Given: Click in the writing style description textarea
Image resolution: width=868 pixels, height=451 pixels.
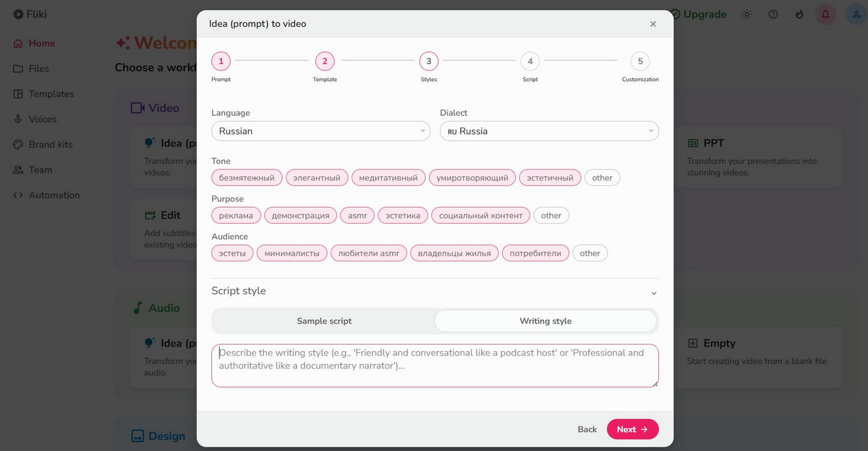Looking at the screenshot, I should coord(435,366).
